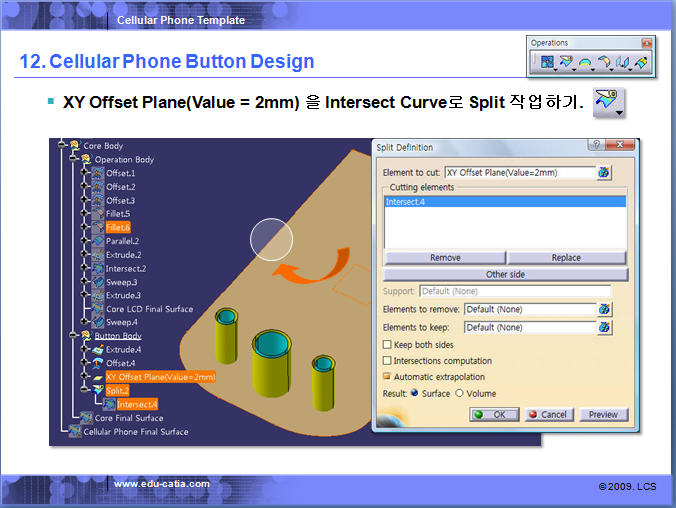Enable the Keep both sides checkbox

(387, 344)
